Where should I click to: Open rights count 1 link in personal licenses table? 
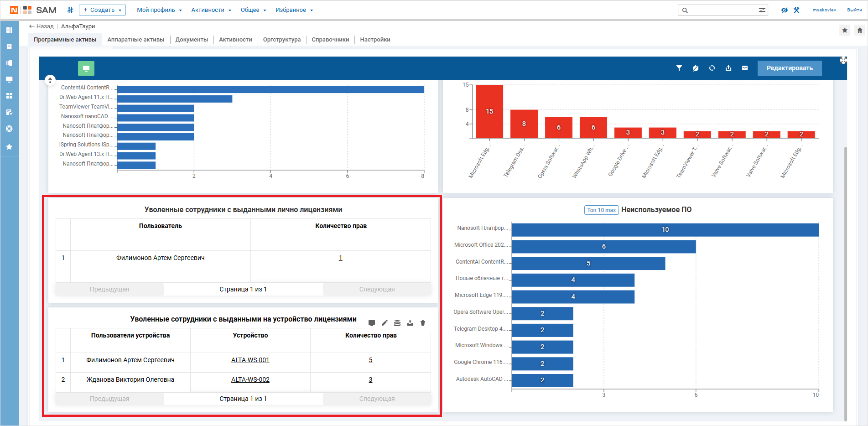tap(341, 258)
